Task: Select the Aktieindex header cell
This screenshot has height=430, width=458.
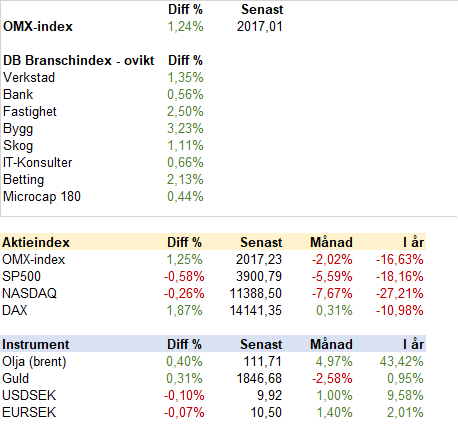Action: point(36,242)
